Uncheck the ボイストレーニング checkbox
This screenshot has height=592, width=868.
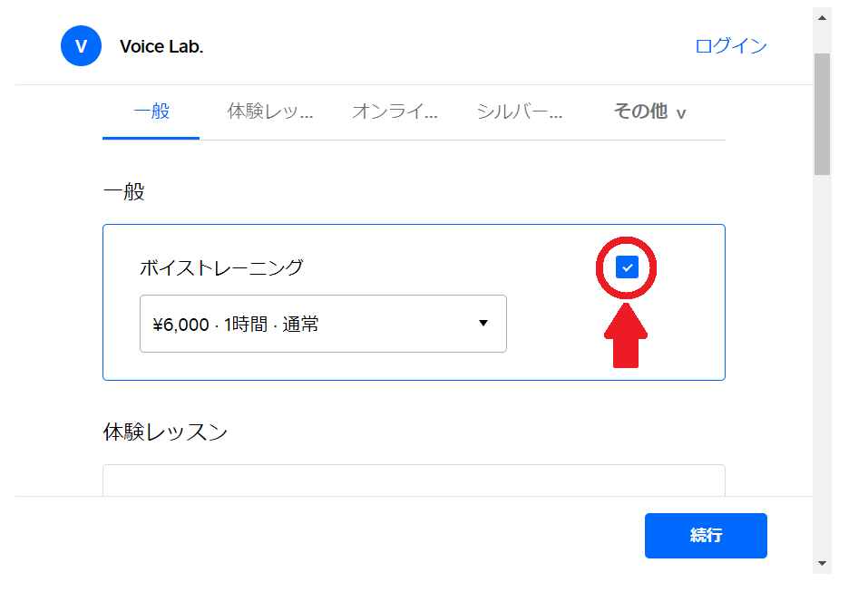627,267
